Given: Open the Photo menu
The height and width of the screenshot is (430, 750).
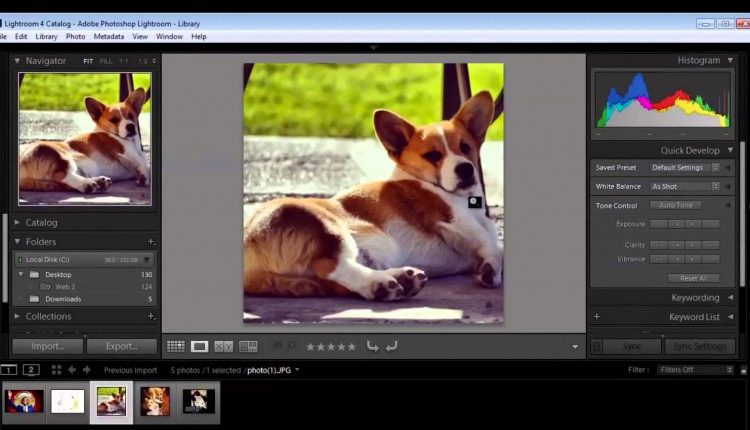Looking at the screenshot, I should pyautogui.click(x=76, y=36).
